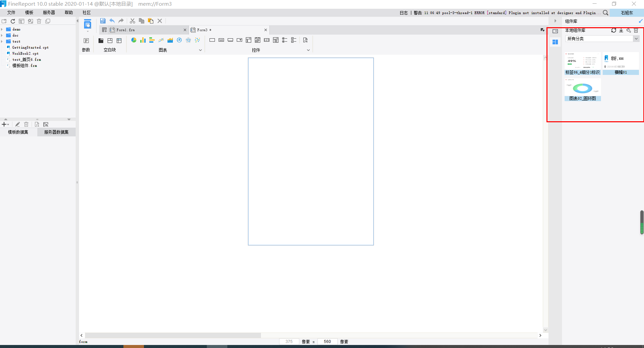644x348 pixels.
Task: Switch to the 服务器数据集 tab
Action: pos(56,132)
